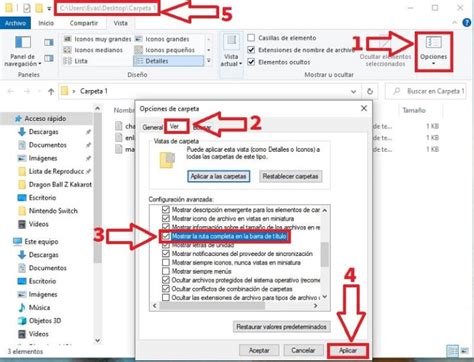Image resolution: width=474 pixels, height=362 pixels.
Task: Open General tab in Opciones de carpeta
Action: point(152,127)
